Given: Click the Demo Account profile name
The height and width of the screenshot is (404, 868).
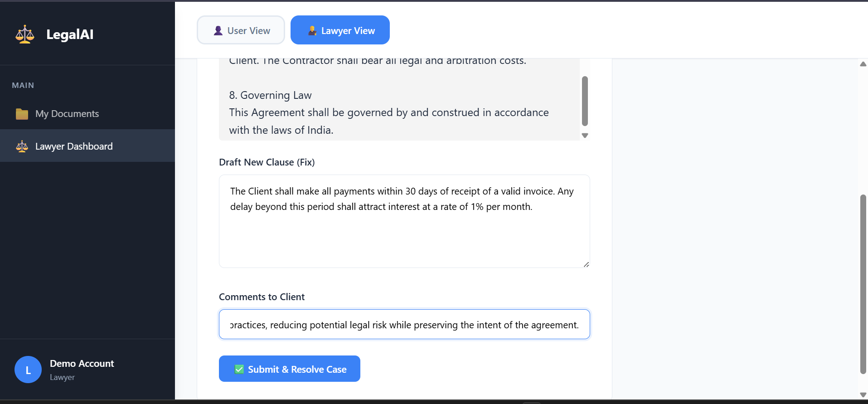Looking at the screenshot, I should point(82,364).
